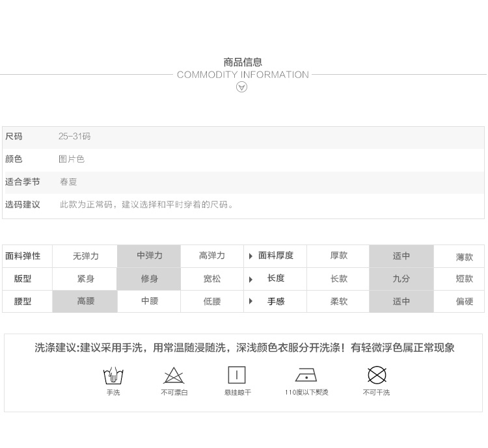Click the highlighted 适中 thickness cell
This screenshot has height=448, width=488.
pyautogui.click(x=401, y=256)
